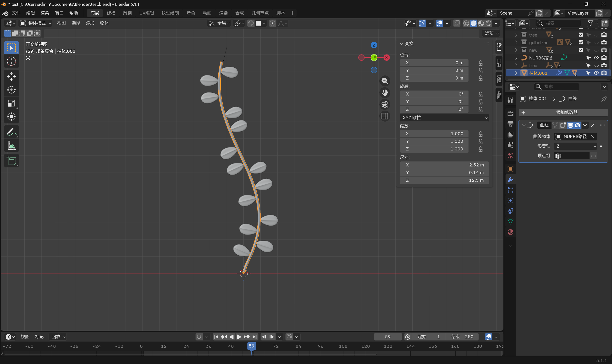Viewport: 612px width, 364px height.
Task: Switch to the 建模 workspace tab
Action: pyautogui.click(x=111, y=13)
